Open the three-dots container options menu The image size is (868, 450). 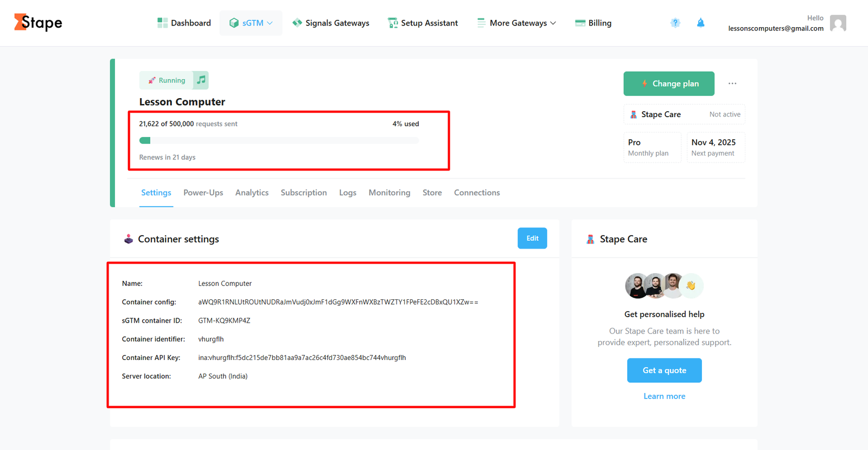coord(732,83)
